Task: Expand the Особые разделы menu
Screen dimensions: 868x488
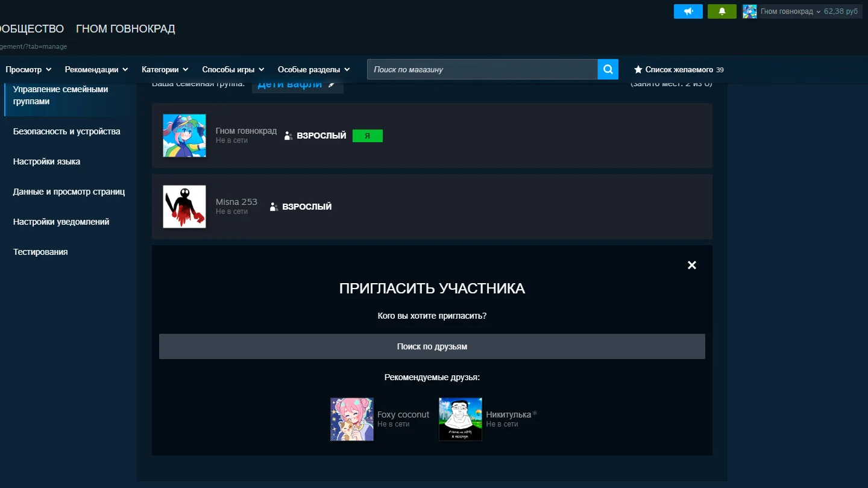Action: click(314, 70)
